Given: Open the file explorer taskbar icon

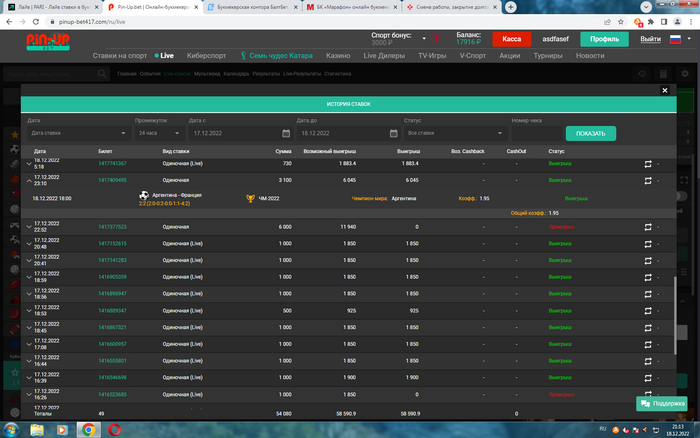Looking at the screenshot, I should 37,430.
